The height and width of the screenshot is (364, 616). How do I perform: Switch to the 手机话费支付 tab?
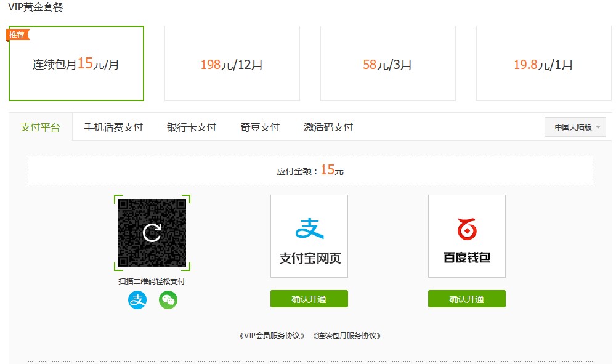coord(113,127)
